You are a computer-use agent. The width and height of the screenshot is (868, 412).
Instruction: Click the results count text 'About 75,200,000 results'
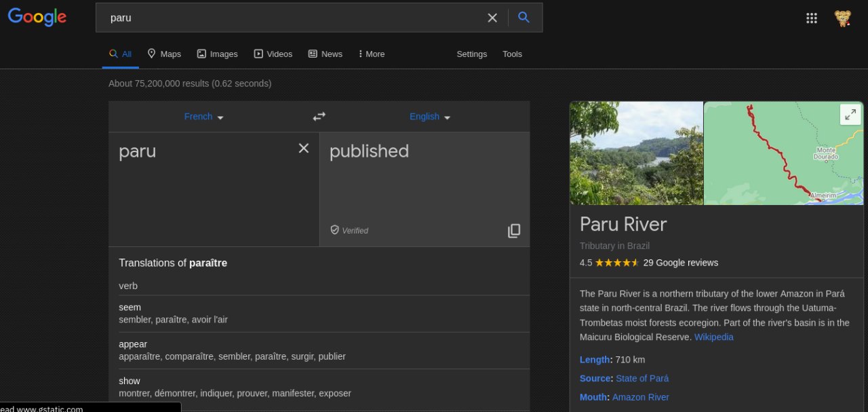(159, 83)
